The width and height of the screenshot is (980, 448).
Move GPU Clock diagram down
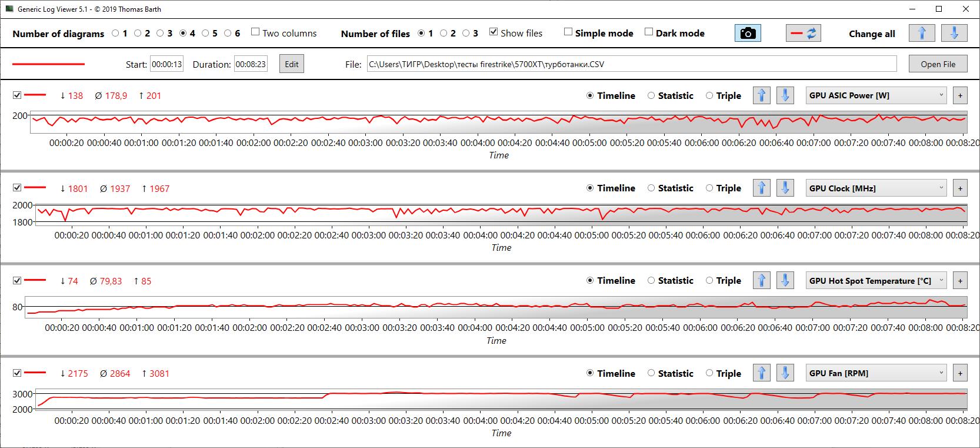coord(785,188)
